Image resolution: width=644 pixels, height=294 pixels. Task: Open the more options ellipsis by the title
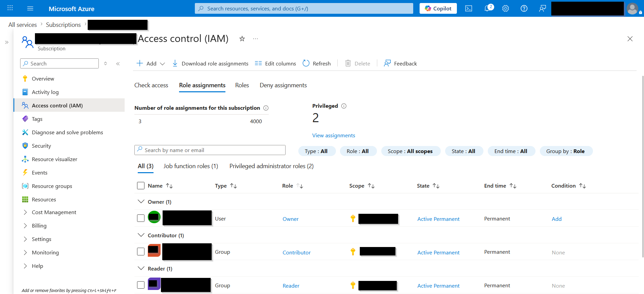click(256, 39)
